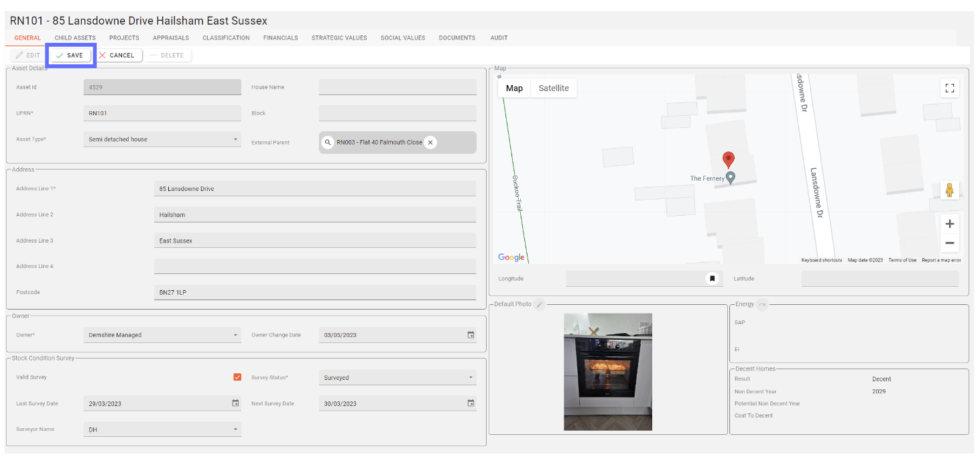980x459 pixels.
Task: Click the search icon in External Parent
Action: click(328, 142)
